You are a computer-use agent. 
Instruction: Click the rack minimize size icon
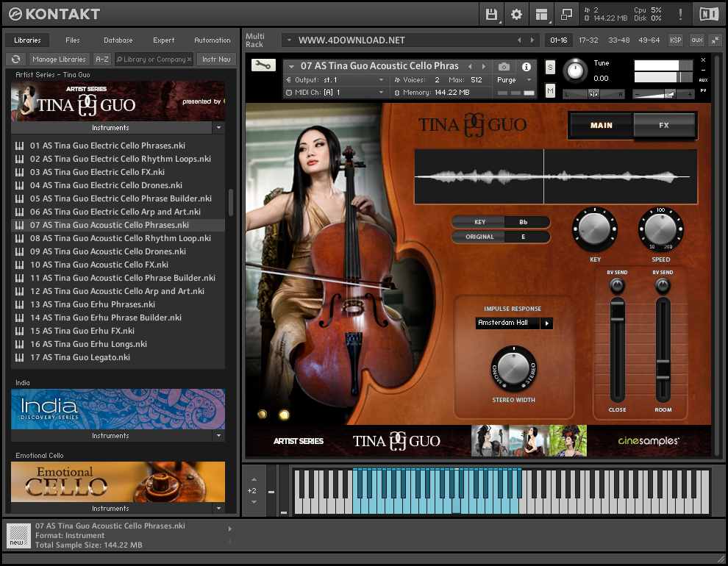pyautogui.click(x=715, y=40)
